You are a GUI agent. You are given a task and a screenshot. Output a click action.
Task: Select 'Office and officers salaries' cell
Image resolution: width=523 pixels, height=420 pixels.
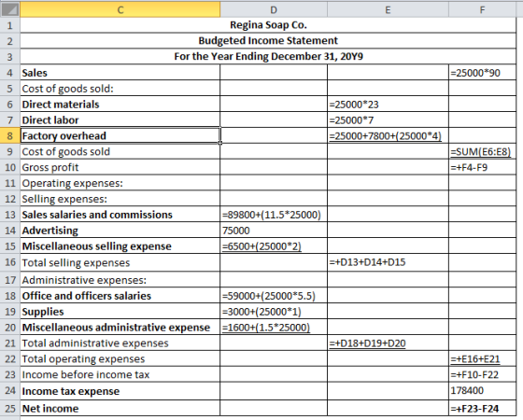120,295
